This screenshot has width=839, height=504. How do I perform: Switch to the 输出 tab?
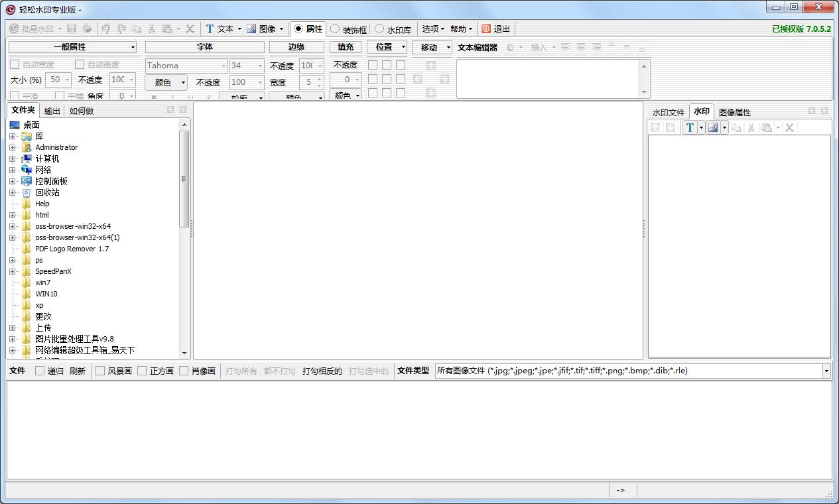[x=52, y=111]
